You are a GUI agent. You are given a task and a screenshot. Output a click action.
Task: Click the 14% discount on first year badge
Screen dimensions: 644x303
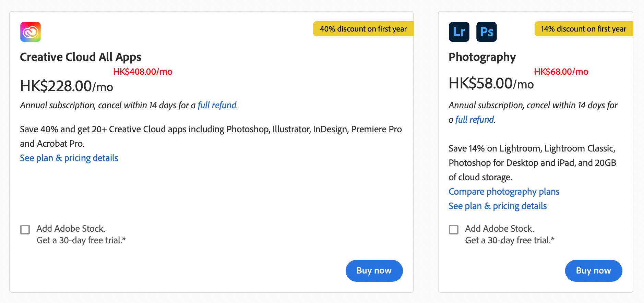(x=584, y=29)
